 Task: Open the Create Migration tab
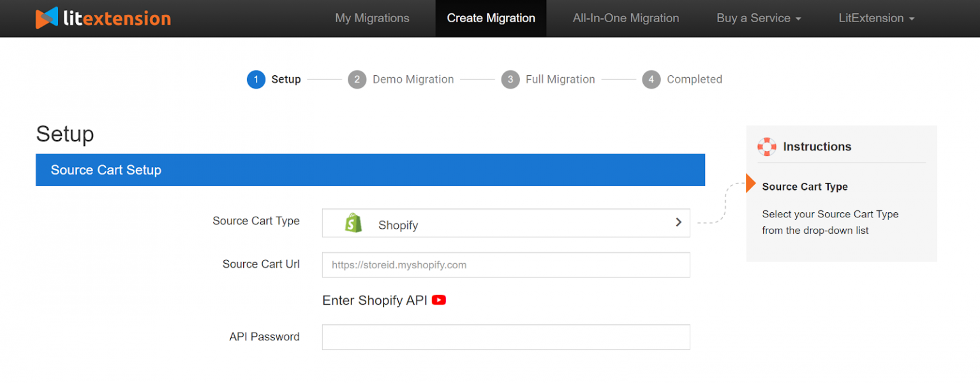point(491,18)
